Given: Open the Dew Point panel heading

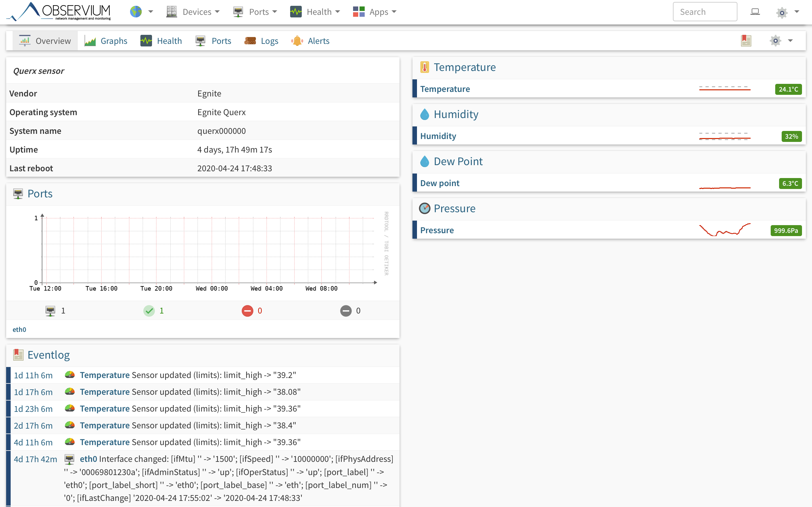Looking at the screenshot, I should point(458,162).
